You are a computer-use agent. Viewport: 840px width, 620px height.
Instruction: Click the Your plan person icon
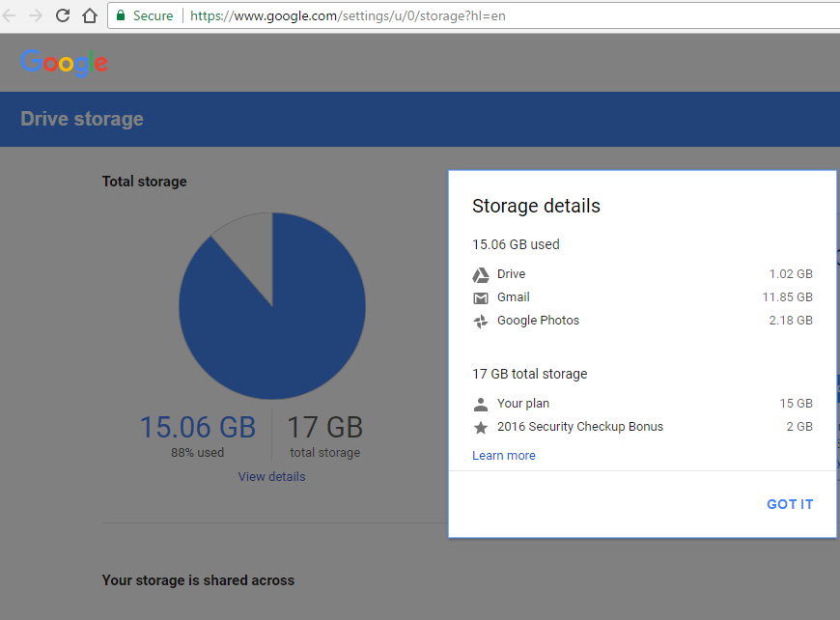(x=481, y=404)
